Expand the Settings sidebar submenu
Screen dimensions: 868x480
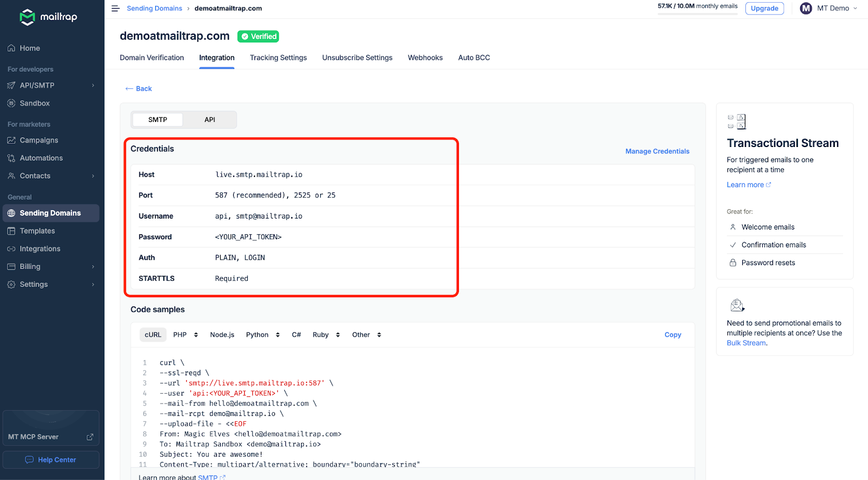pos(93,284)
